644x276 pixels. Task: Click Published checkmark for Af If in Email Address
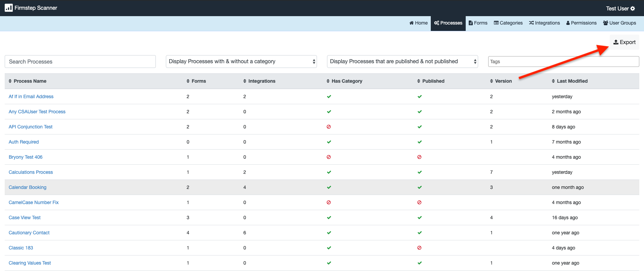420,96
